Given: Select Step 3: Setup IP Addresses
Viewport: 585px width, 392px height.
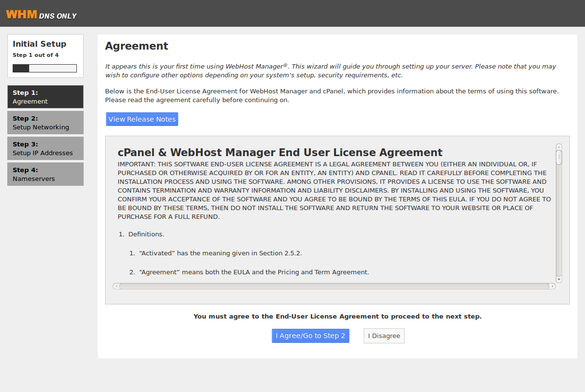Looking at the screenshot, I should click(45, 148).
